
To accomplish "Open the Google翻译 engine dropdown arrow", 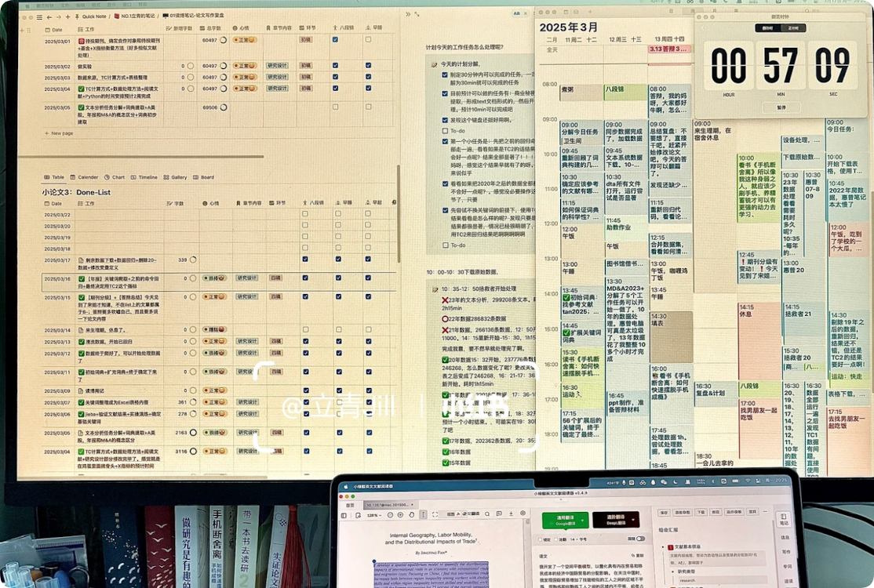I will tap(582, 520).
